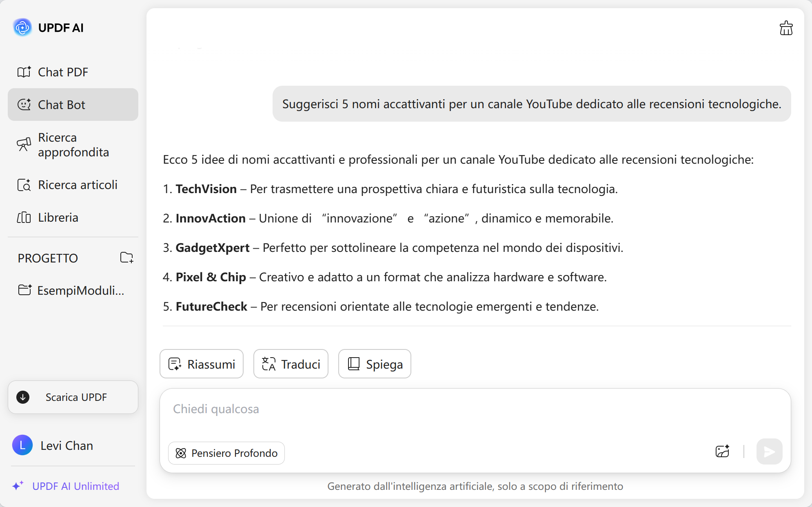Toggle the Spiega option
The image size is (812, 507).
pyautogui.click(x=374, y=364)
